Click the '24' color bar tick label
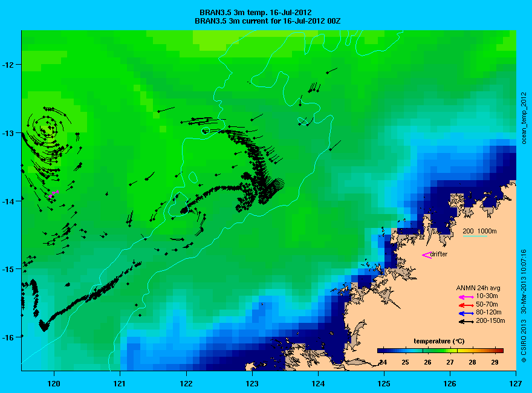The height and width of the screenshot is (393, 532). tap(383, 362)
